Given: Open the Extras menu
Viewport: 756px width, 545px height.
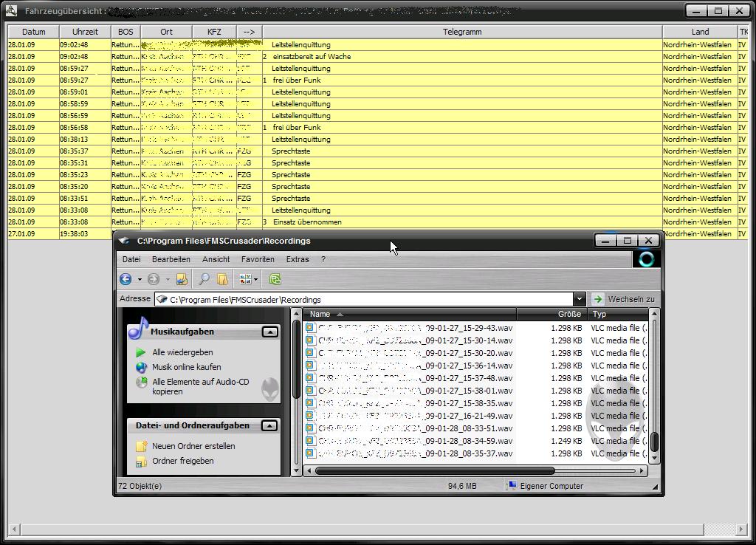Looking at the screenshot, I should tap(298, 259).
